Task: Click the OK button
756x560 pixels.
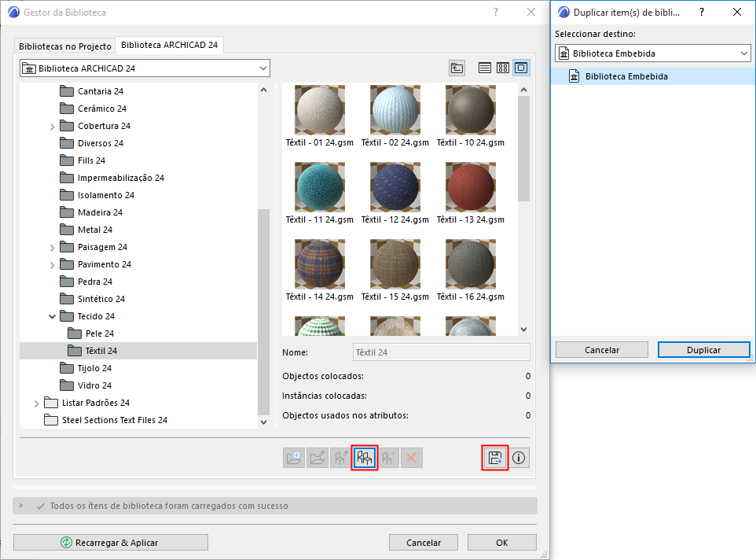Action: click(x=502, y=542)
